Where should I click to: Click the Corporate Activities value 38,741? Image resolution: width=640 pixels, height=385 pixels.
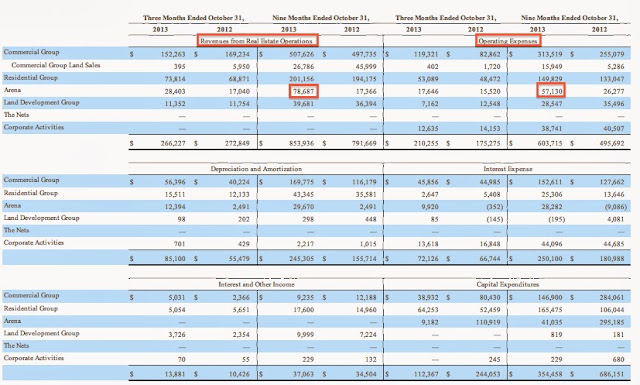pyautogui.click(x=552, y=128)
